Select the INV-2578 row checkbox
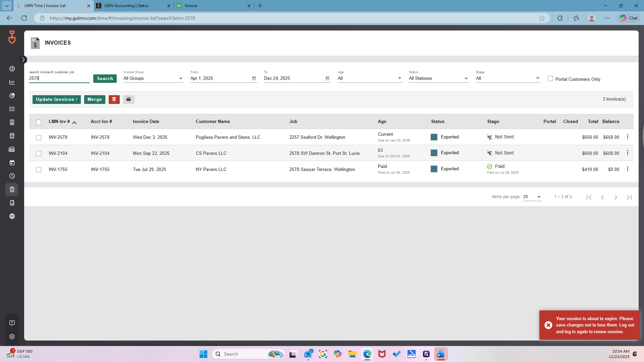 click(x=39, y=138)
